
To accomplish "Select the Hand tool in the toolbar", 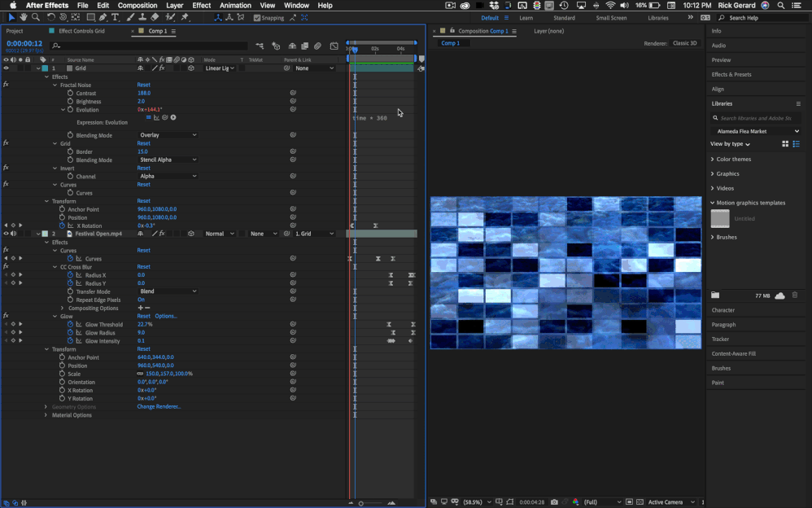I will pyautogui.click(x=25, y=17).
